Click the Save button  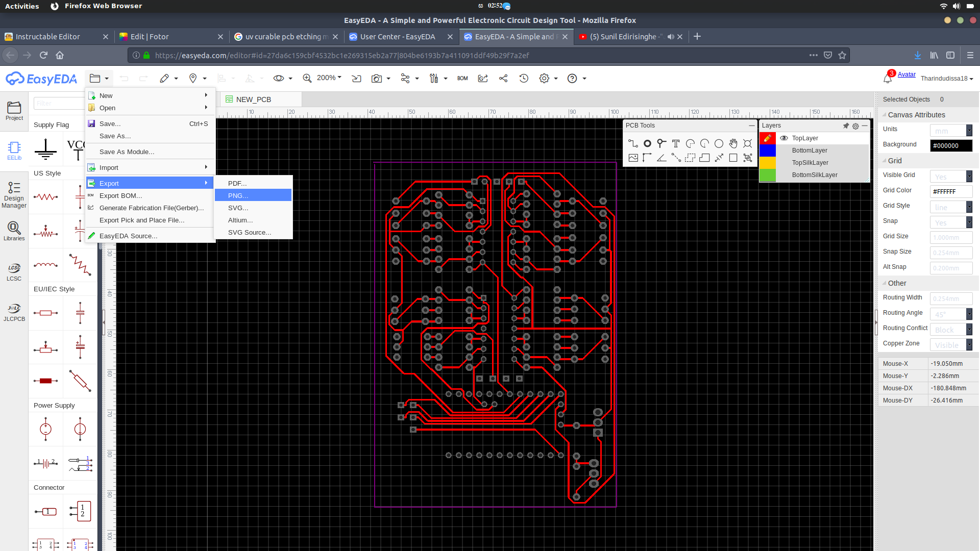109,123
